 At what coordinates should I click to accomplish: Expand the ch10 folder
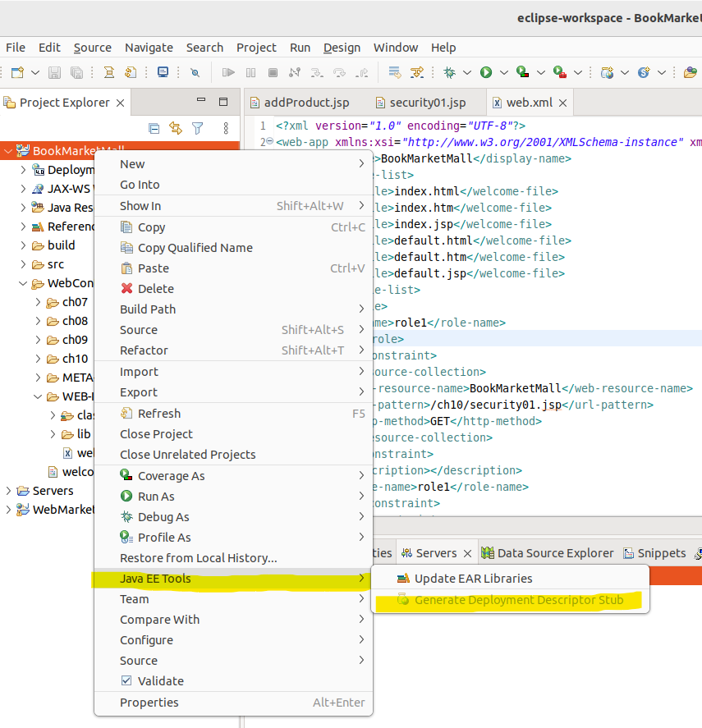(x=38, y=359)
